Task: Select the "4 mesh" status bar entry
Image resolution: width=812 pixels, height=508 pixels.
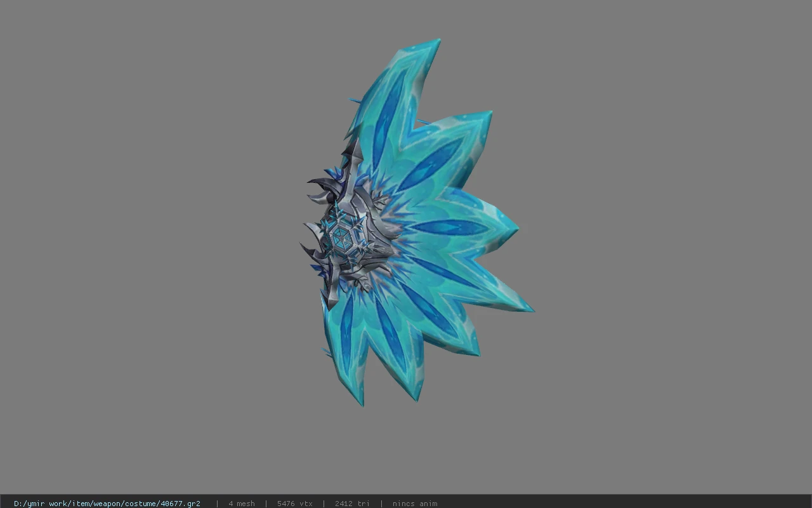Action: [242, 504]
